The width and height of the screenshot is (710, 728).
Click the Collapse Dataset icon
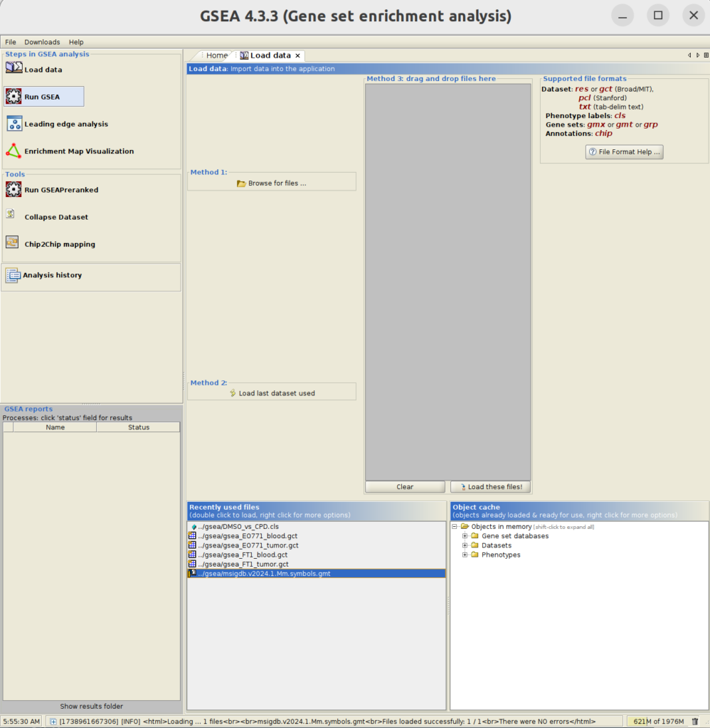point(11,213)
